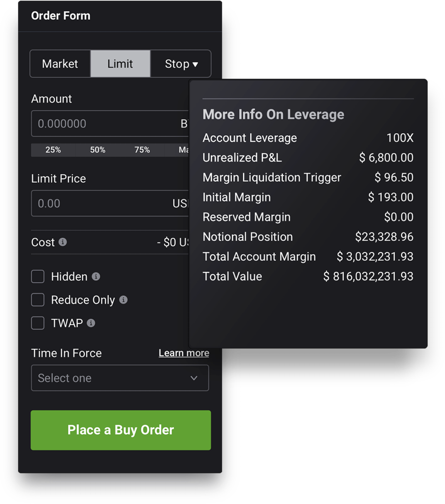445x504 pixels.
Task: Switch to the Market order tab
Action: pos(60,64)
